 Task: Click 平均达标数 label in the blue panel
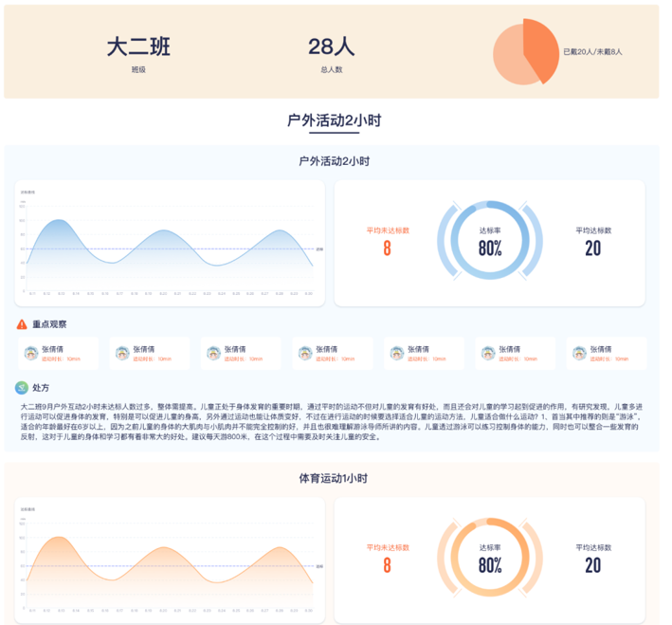point(593,230)
